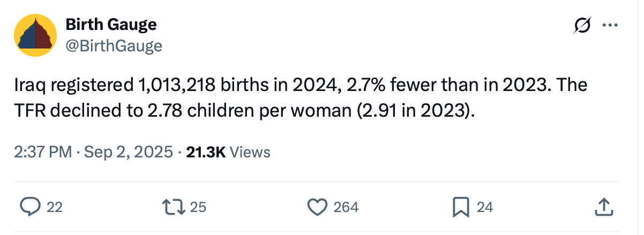Viewport: 644px width, 235px height.
Task: Click the bookmark count 24
Action: coord(484,207)
